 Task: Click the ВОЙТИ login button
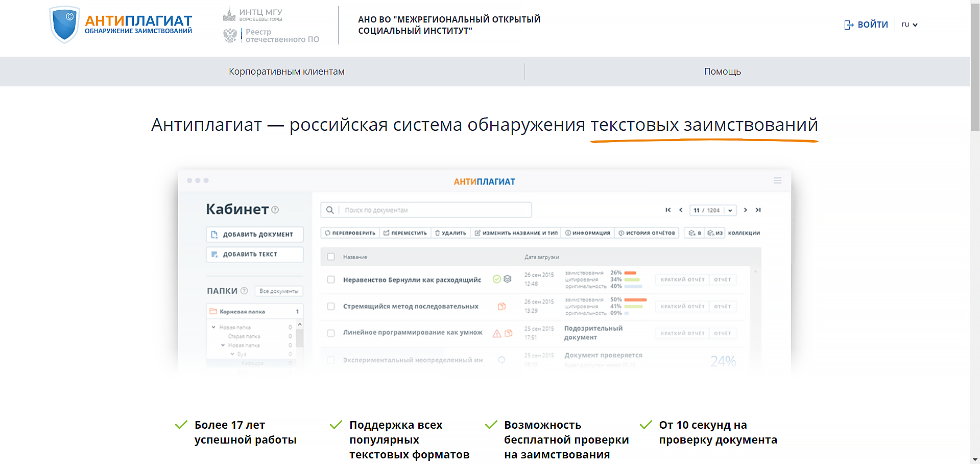[x=866, y=25]
